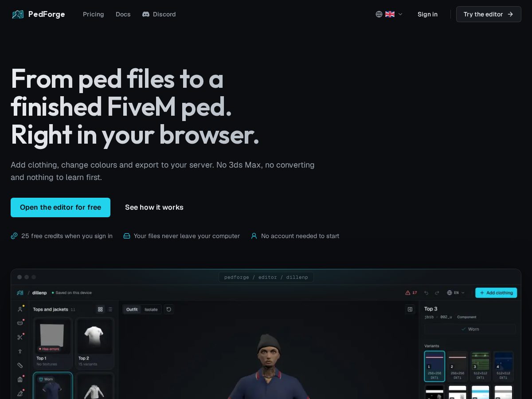
Task: Select the white hoodie clothing card
Action: click(94, 386)
